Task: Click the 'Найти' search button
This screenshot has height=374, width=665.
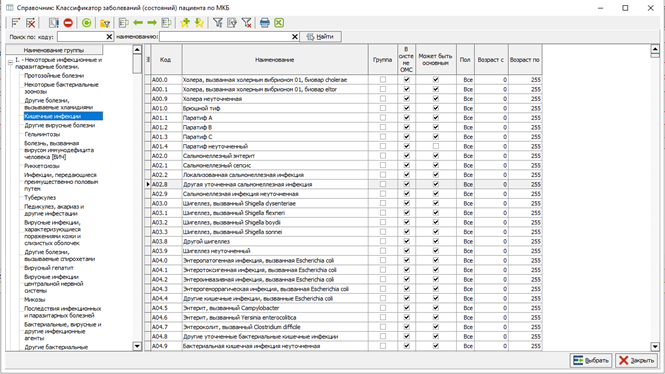Action: 321,37
